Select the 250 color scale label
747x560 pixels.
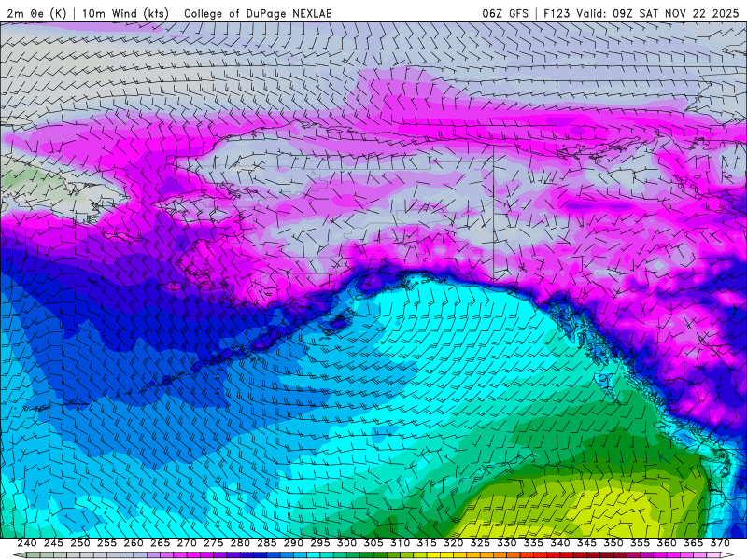click(x=80, y=543)
